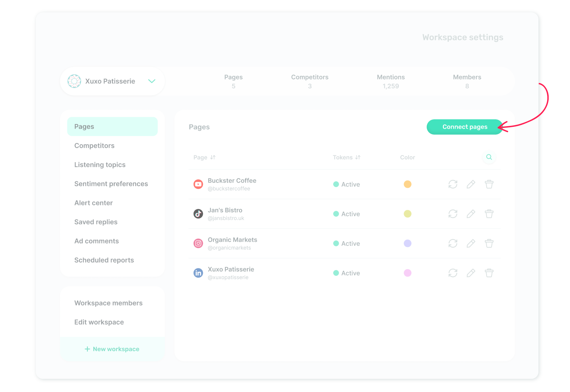Click the Instagram icon for Organic Markets
Image resolution: width=570 pixels, height=392 pixels.
(198, 243)
